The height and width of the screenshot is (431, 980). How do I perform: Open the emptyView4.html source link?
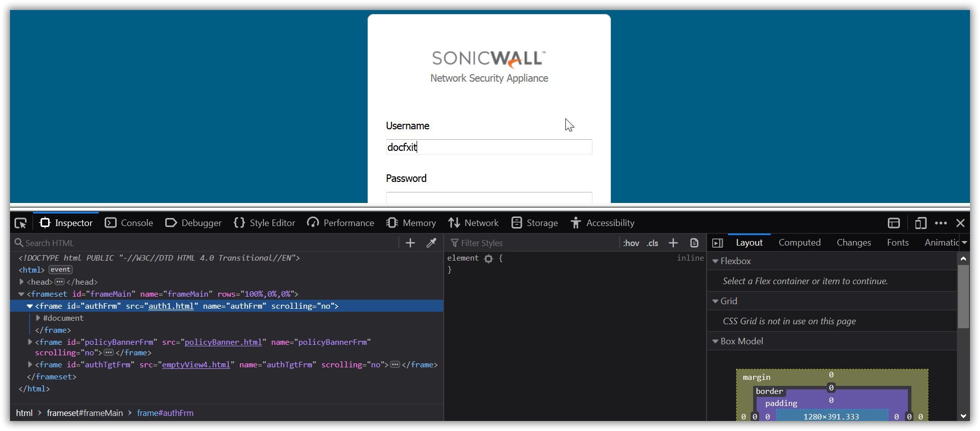coord(196,365)
